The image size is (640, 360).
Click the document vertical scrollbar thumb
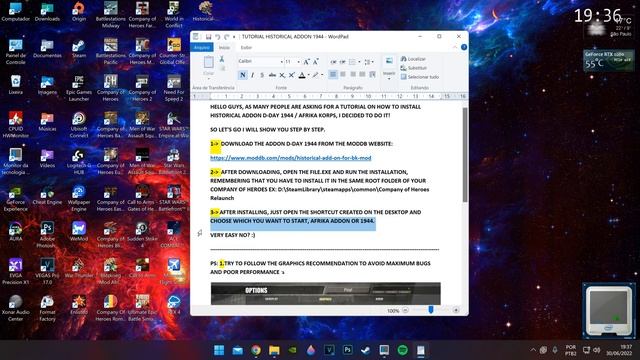click(464, 155)
